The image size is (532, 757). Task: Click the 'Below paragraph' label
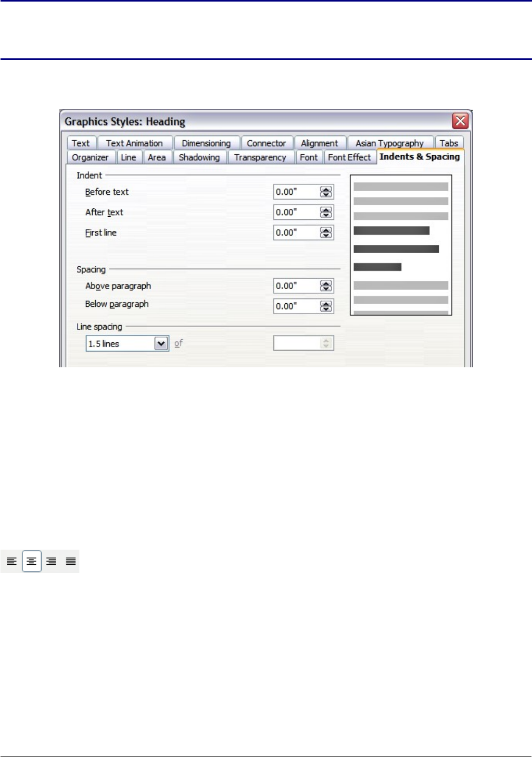[117, 304]
